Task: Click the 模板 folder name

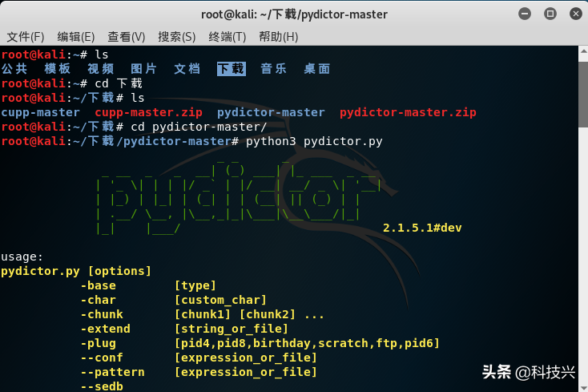Action: 58,69
